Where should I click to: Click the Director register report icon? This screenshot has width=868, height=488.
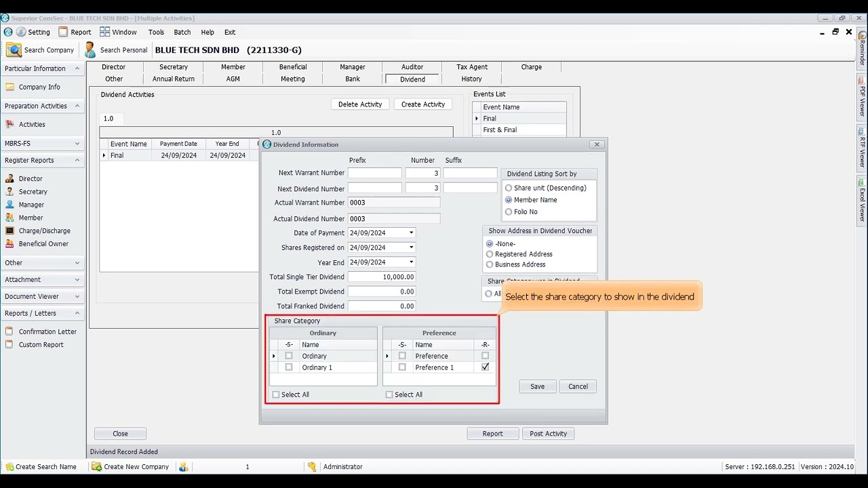click(10, 178)
